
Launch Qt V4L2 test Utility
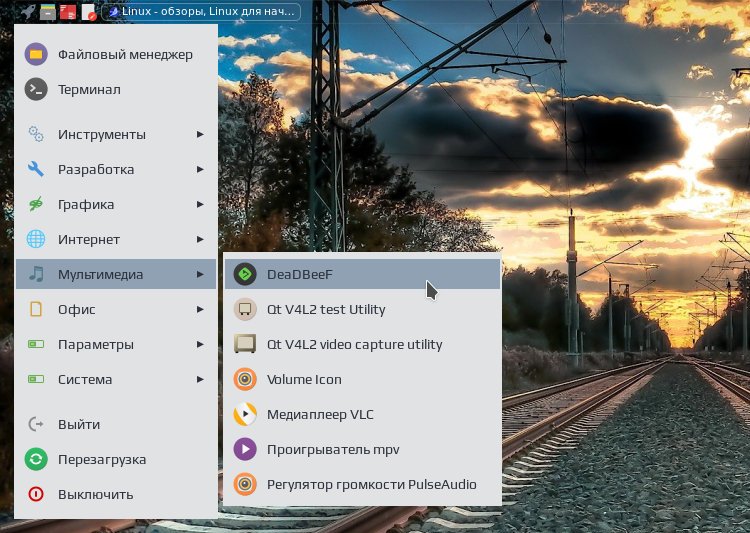pyautogui.click(x=363, y=309)
